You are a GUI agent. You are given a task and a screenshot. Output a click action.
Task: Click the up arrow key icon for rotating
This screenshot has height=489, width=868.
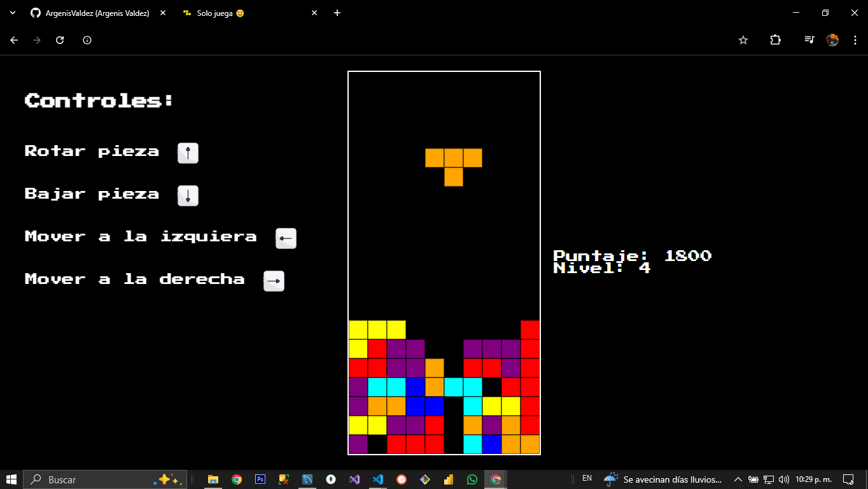coord(188,153)
